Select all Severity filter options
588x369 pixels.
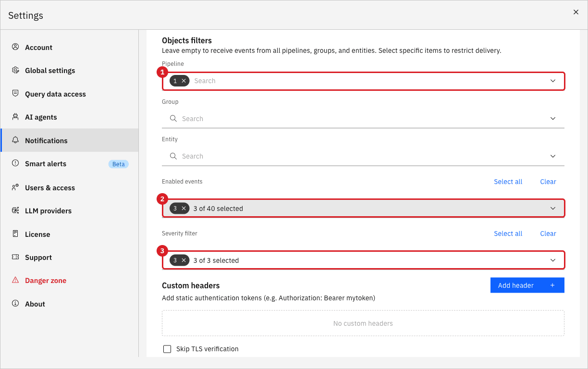coord(508,234)
